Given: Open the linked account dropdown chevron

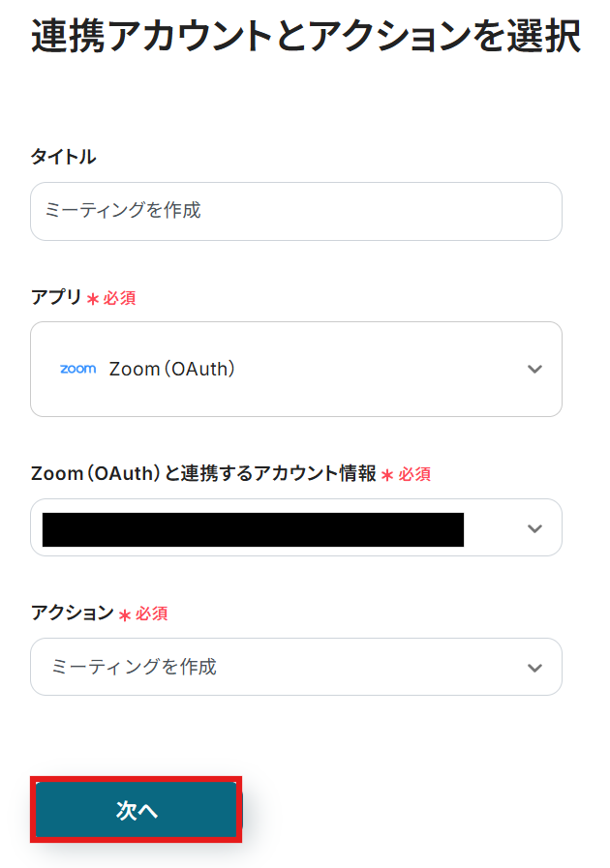Looking at the screenshot, I should tap(534, 528).
